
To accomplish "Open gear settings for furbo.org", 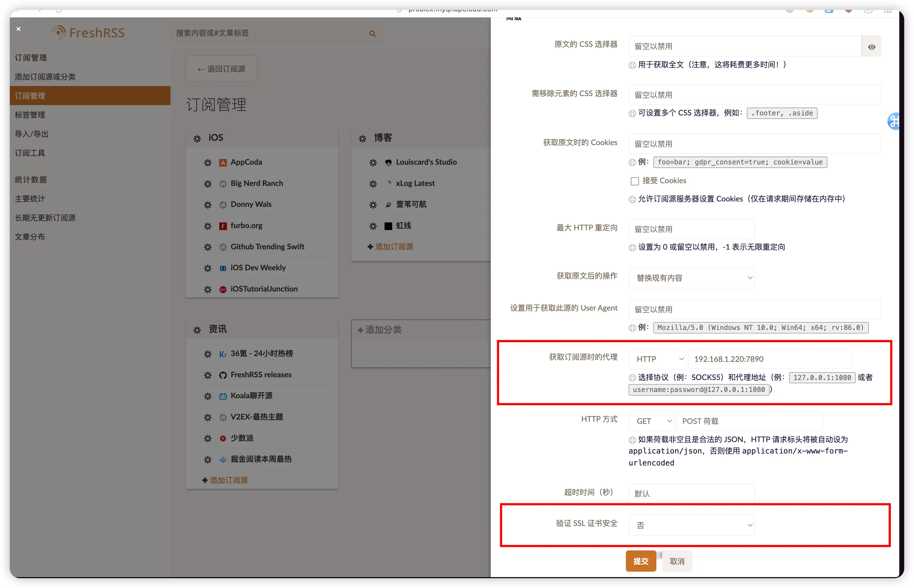I will pyautogui.click(x=208, y=226).
